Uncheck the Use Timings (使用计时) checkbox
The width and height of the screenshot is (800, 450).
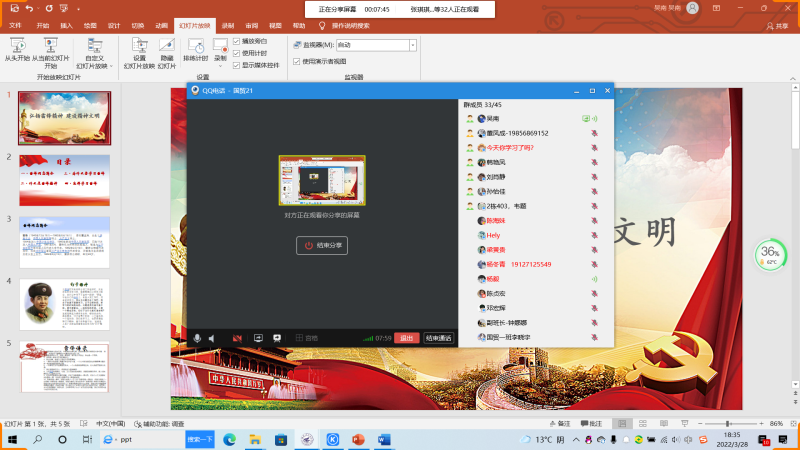coord(237,53)
